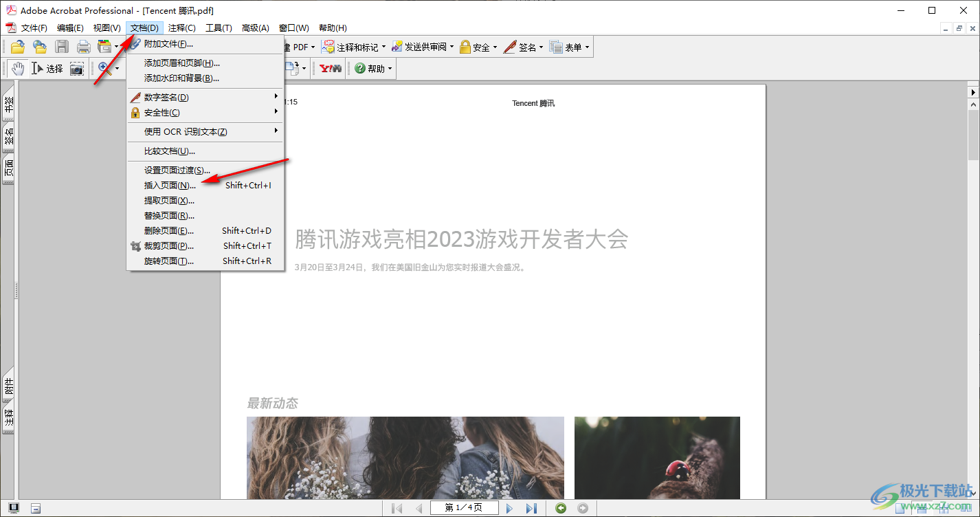The width and height of the screenshot is (980, 517).
Task: Click the Yahoo search icon
Action: (331, 68)
